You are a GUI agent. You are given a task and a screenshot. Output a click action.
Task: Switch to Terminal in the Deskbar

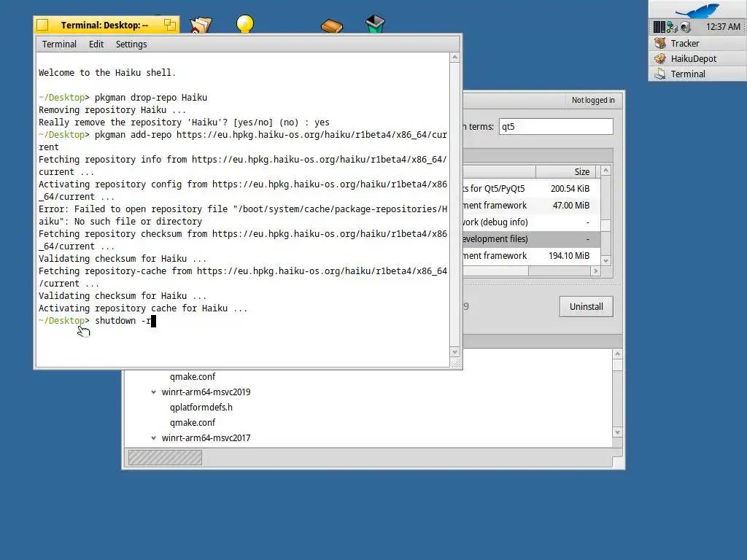(697, 74)
